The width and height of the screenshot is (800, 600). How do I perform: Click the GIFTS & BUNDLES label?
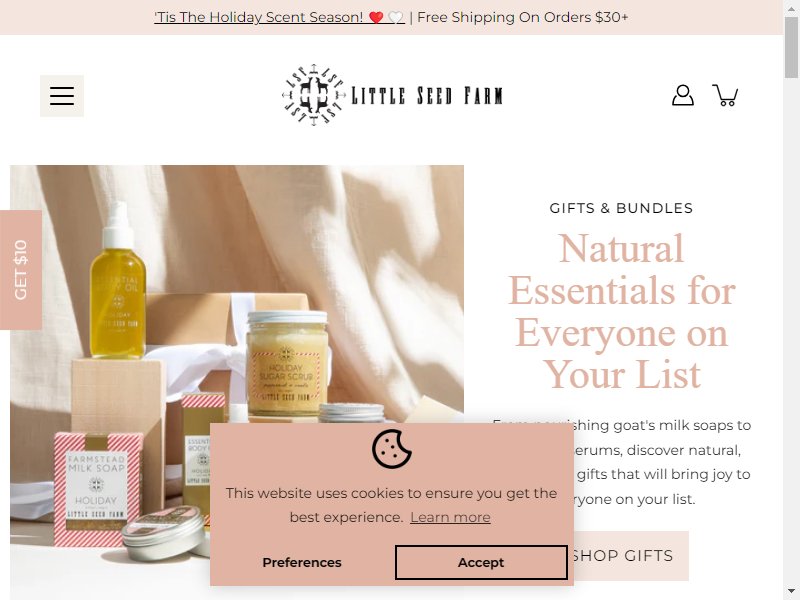pyautogui.click(x=621, y=208)
